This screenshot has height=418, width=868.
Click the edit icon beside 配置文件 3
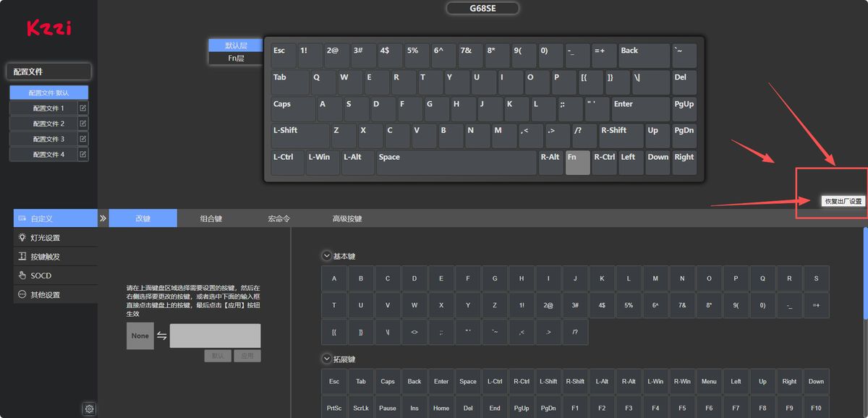pyautogui.click(x=82, y=139)
